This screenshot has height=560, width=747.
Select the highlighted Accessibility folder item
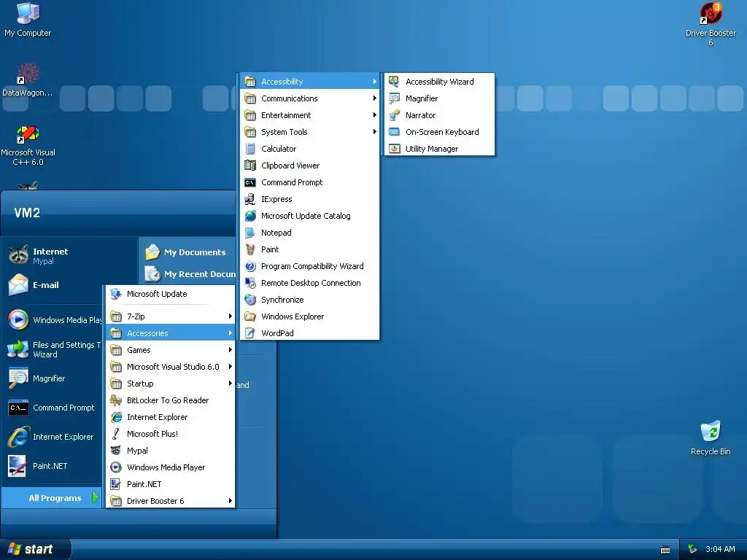point(310,82)
